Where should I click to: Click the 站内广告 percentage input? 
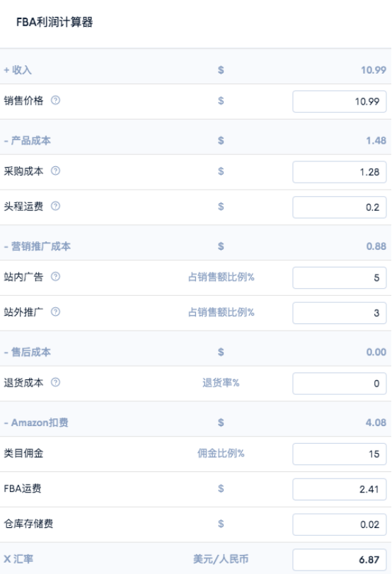[x=340, y=278]
